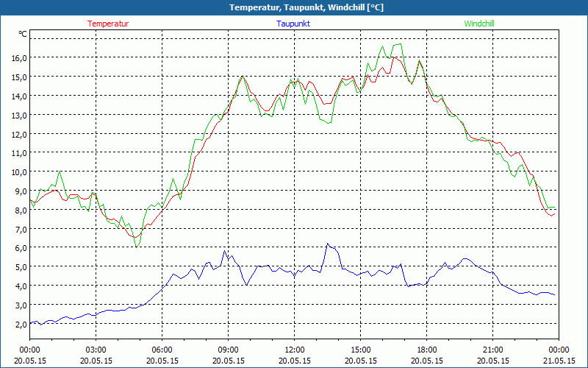Click the 10,0 y-axis value
The width and height of the screenshot is (588, 368).
[19, 172]
